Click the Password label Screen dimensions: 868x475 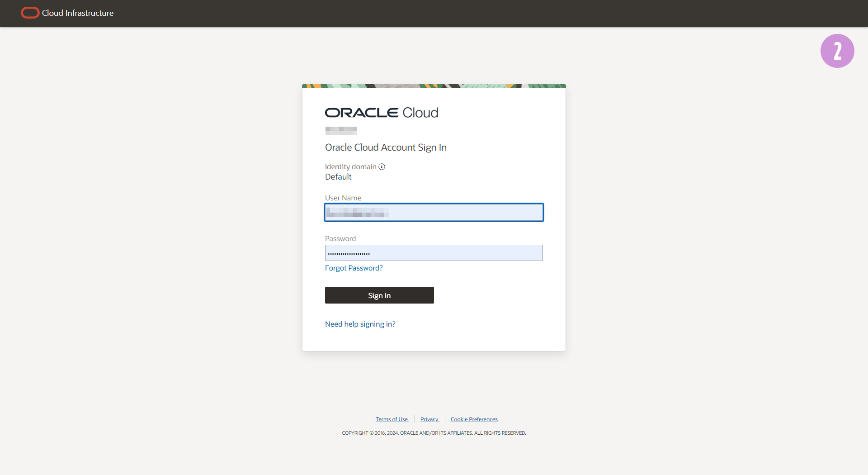coord(340,238)
